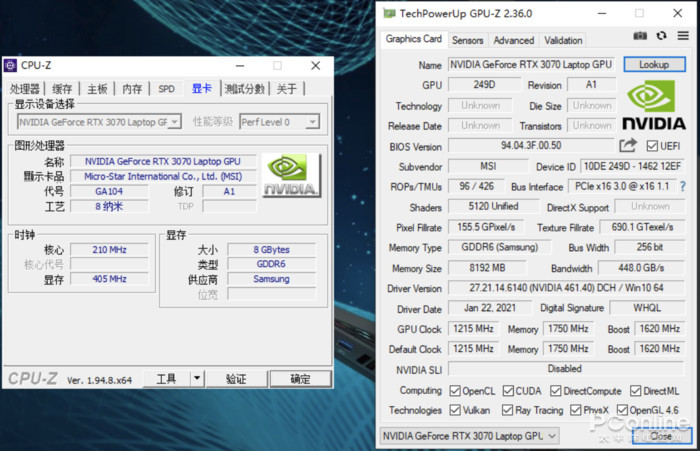
Task: Click the Samsung vendor value in CPU-Z
Action: pyautogui.click(x=271, y=279)
